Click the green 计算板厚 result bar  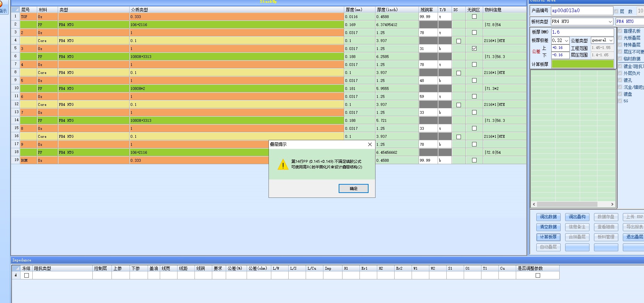(583, 64)
